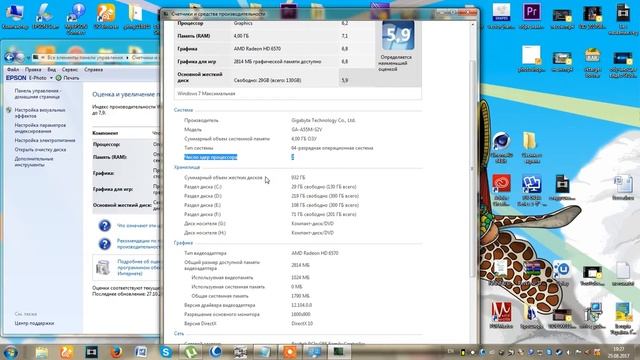The width and height of the screenshot is (640, 360).
Task: Open the Правка menu
Action: pyautogui.click(x=33, y=69)
